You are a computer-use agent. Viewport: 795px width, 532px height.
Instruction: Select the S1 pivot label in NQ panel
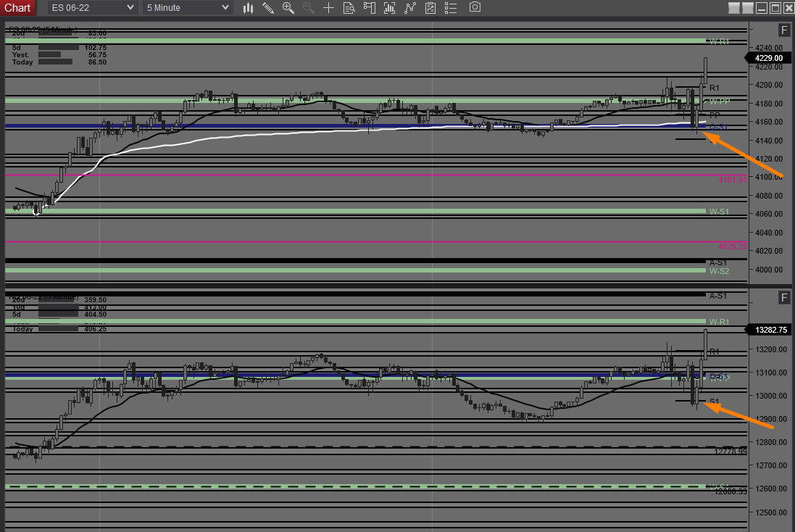[x=714, y=401]
